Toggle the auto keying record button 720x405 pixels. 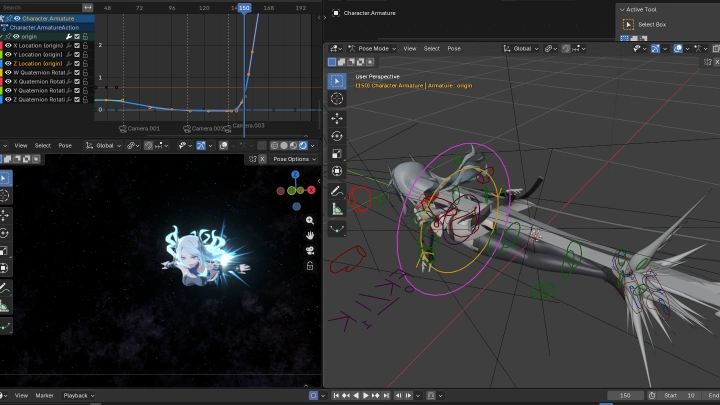313,395
